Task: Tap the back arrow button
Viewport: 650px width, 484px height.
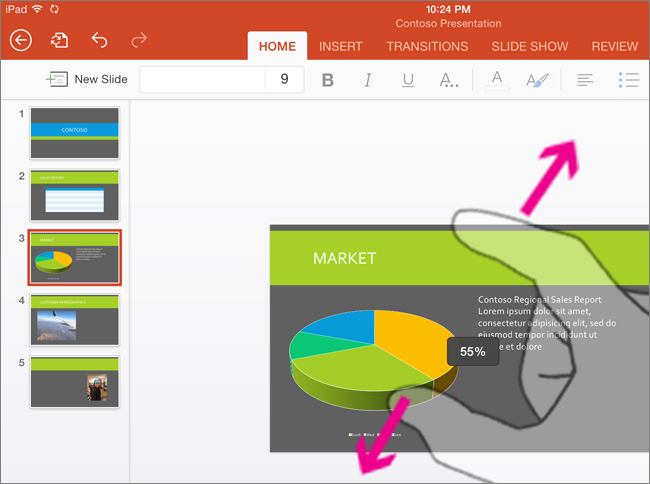Action: (x=21, y=40)
